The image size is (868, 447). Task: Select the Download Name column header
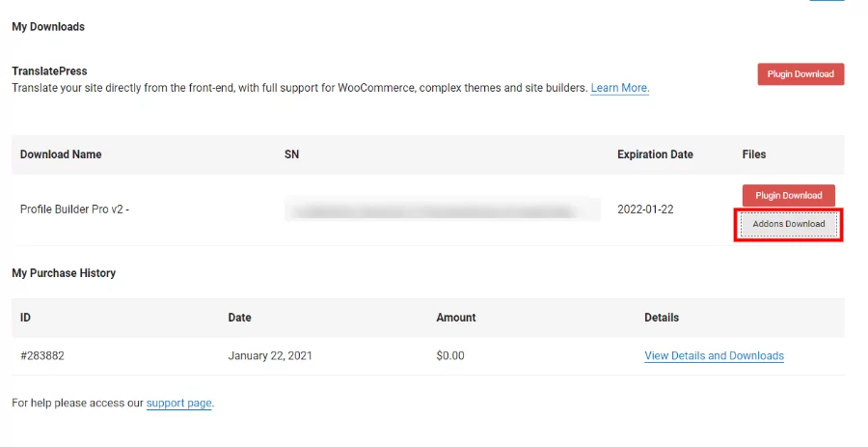61,154
